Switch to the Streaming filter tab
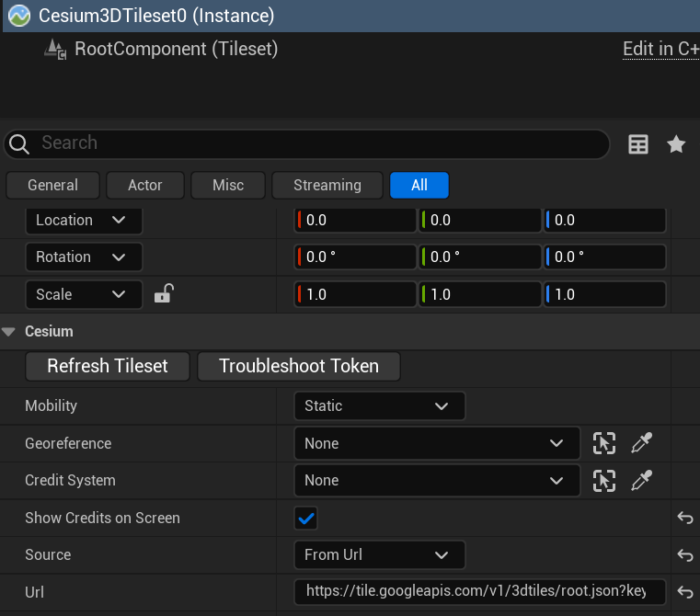The height and width of the screenshot is (616, 700). click(x=327, y=185)
